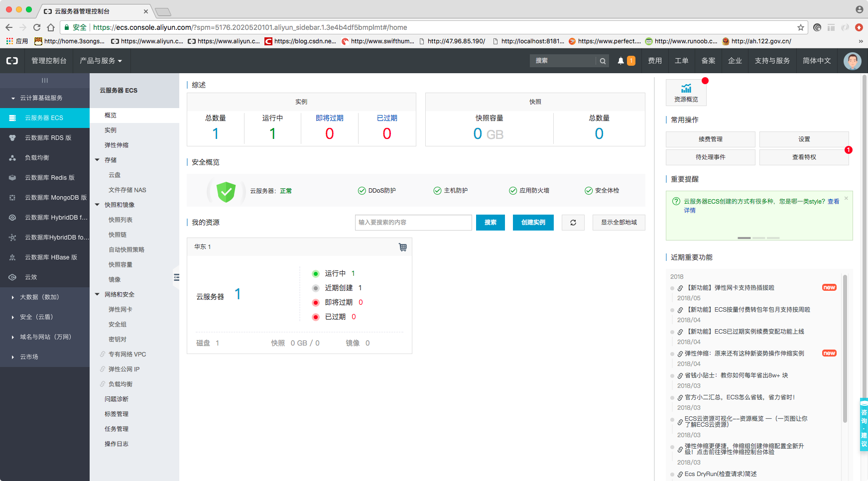
Task: Open the 费用 menu
Action: (x=655, y=61)
